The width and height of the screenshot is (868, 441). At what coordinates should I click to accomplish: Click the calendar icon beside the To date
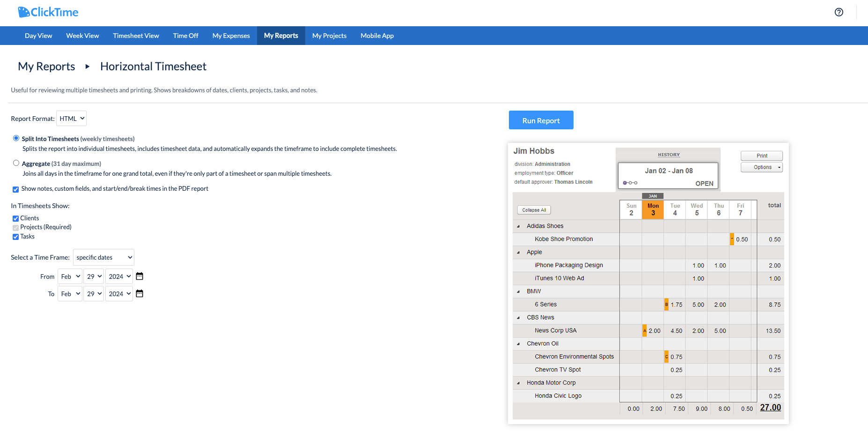(x=139, y=293)
